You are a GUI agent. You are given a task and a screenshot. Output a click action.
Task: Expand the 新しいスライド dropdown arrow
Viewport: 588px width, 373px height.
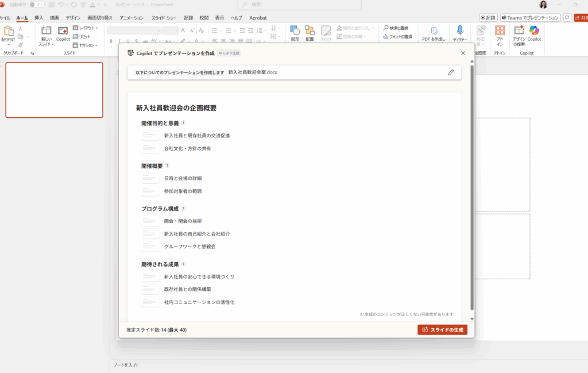pyautogui.click(x=53, y=44)
